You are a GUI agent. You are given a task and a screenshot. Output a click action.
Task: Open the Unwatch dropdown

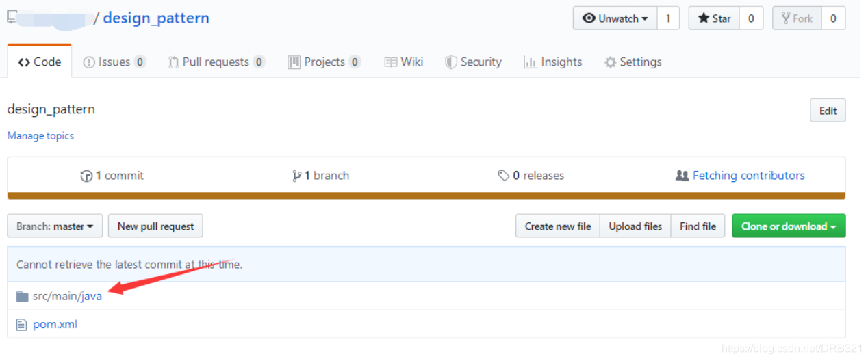click(615, 18)
